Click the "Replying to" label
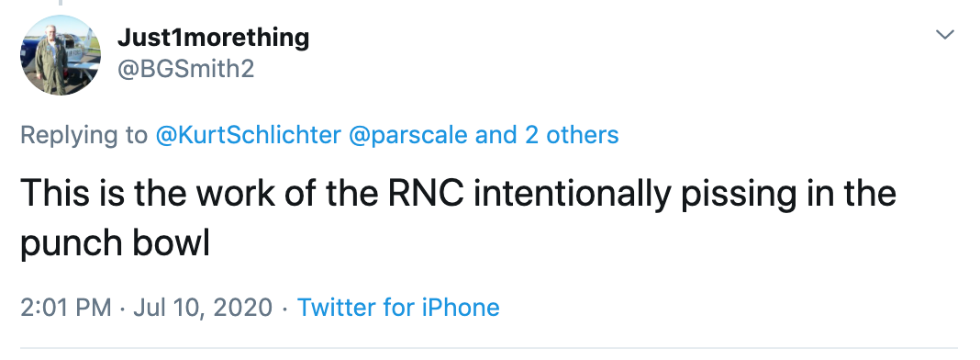980x360 pixels. [84, 136]
